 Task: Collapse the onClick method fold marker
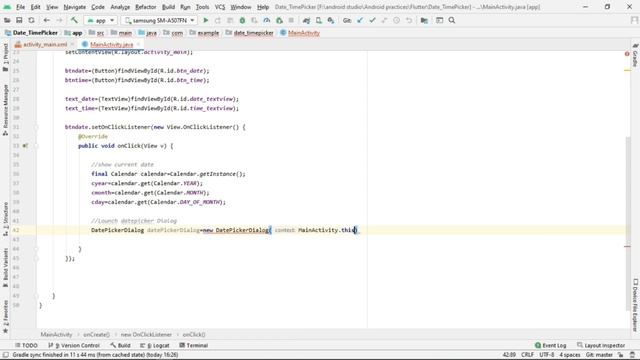[x=36, y=146]
